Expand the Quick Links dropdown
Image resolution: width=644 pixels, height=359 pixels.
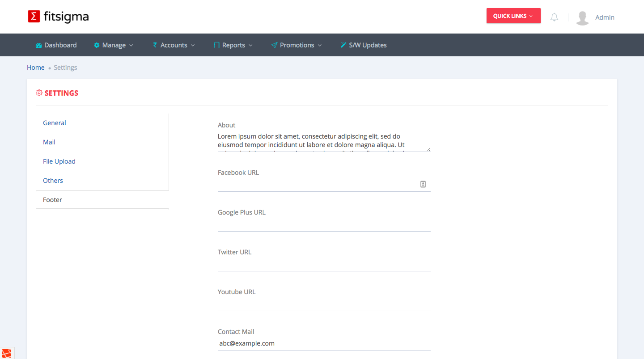point(513,16)
